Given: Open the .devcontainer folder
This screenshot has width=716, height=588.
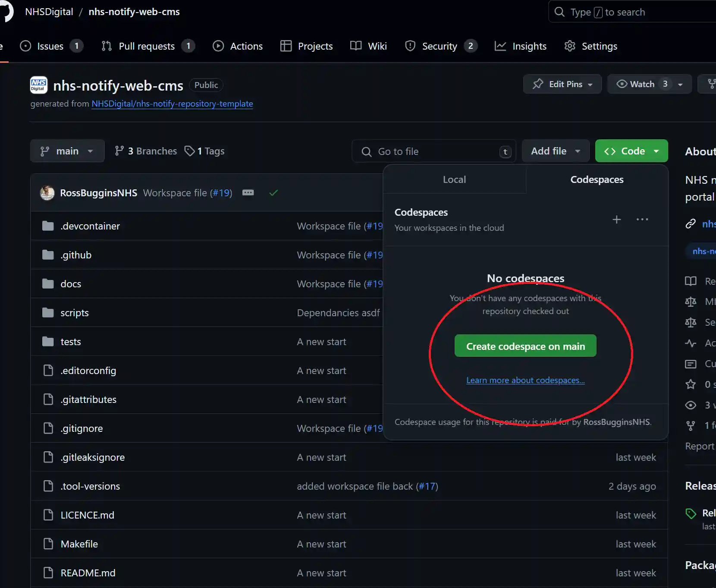Looking at the screenshot, I should [90, 226].
